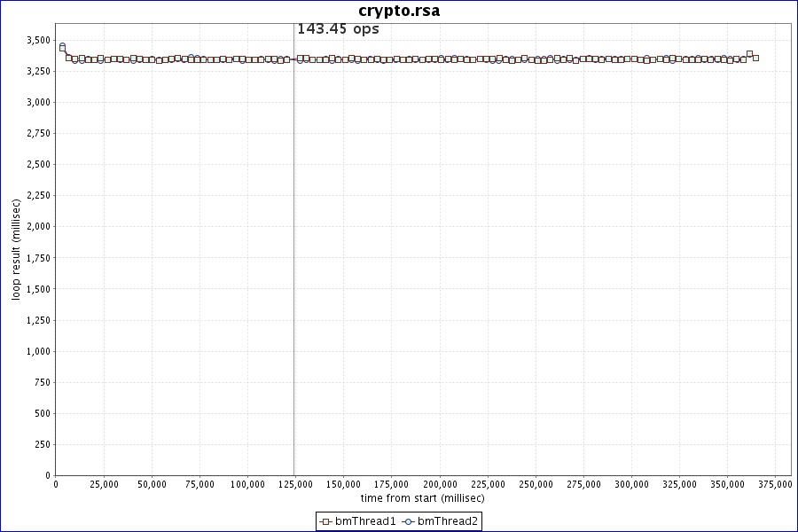Click the 375,000 tick on the X axis
798x532 pixels.
coord(776,484)
